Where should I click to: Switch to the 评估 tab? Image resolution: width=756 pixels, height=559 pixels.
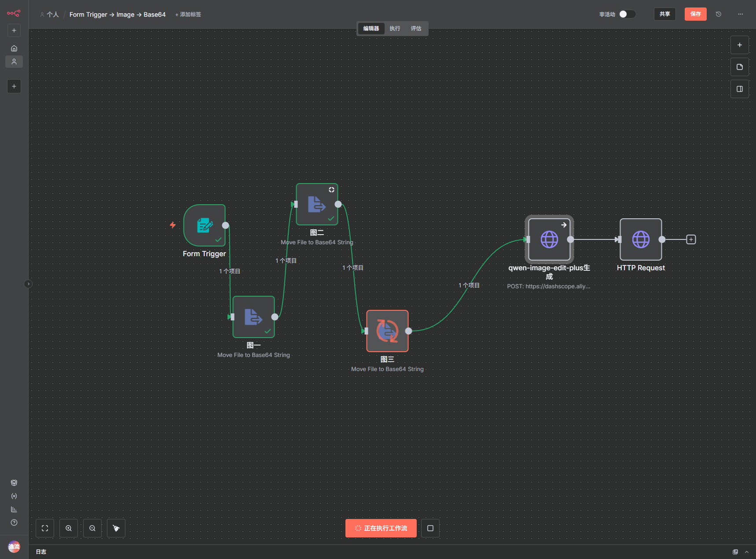coord(416,29)
